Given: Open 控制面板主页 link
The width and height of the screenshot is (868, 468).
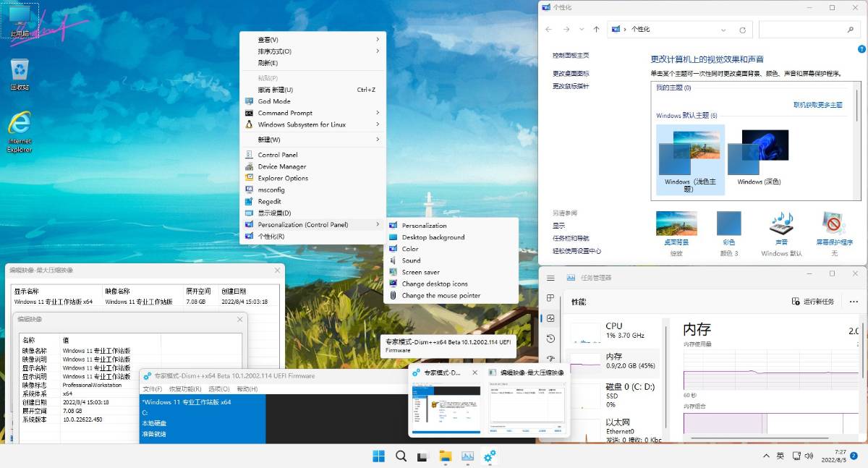Looking at the screenshot, I should 571,55.
